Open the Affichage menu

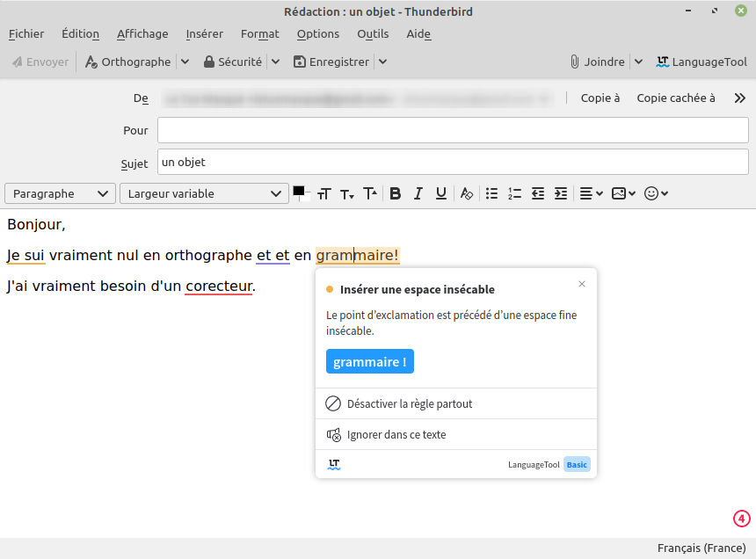point(142,33)
